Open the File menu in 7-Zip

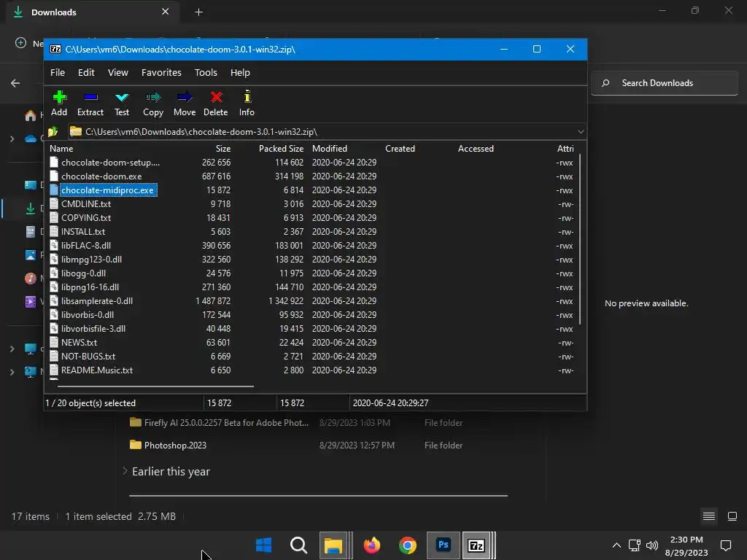point(58,72)
